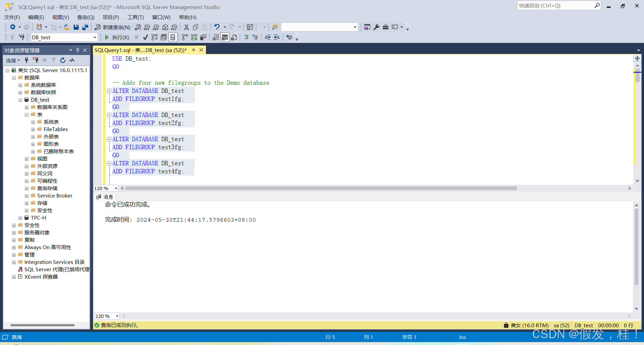Open the 查询(Q) menu

[x=86, y=17]
